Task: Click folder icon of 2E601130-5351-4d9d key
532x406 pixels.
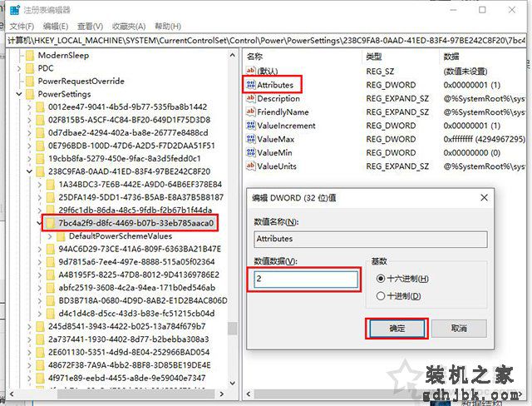Action: tap(41, 353)
